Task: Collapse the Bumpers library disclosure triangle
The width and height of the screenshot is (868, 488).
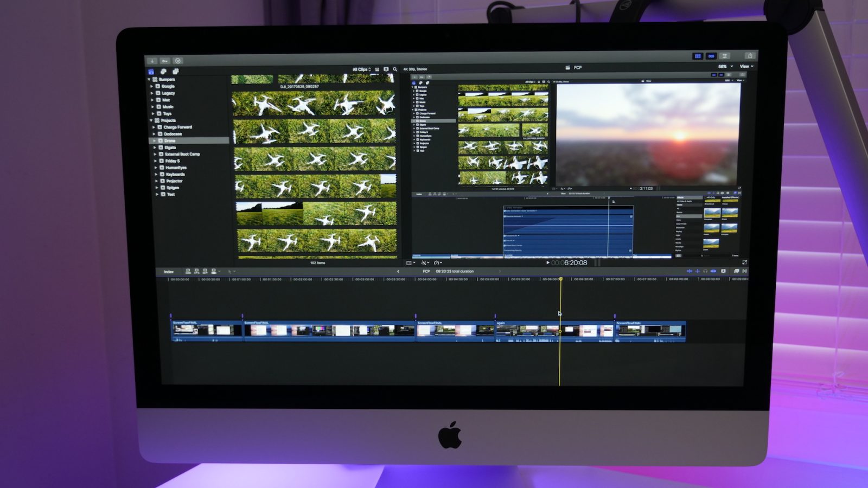Action: click(149, 79)
